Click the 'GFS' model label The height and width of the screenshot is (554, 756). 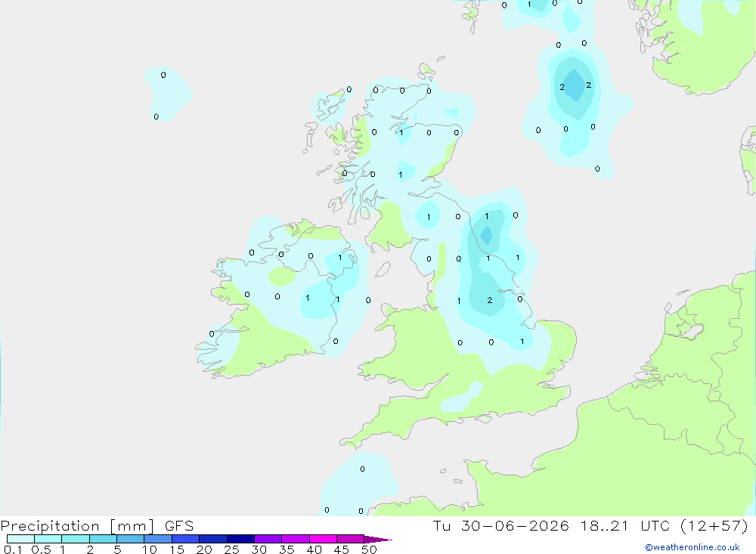(x=179, y=526)
